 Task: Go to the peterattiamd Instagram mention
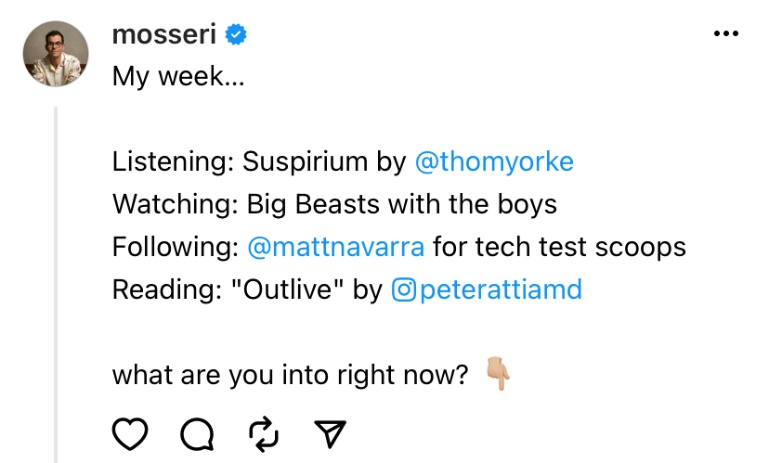click(500, 290)
